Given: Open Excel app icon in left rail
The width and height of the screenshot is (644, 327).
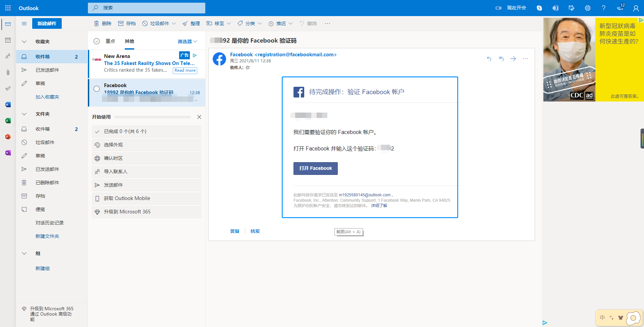Looking at the screenshot, I should (8, 121).
